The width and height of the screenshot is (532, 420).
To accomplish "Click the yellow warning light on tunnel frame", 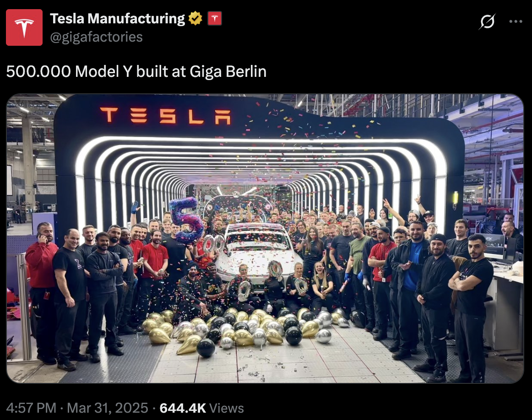I will (455, 199).
